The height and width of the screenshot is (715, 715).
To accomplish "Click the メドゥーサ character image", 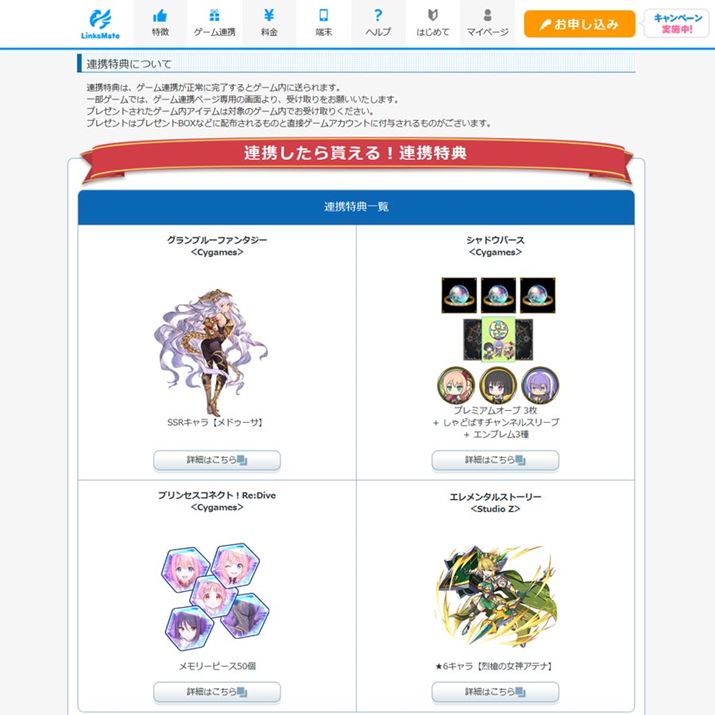I will click(x=211, y=352).
